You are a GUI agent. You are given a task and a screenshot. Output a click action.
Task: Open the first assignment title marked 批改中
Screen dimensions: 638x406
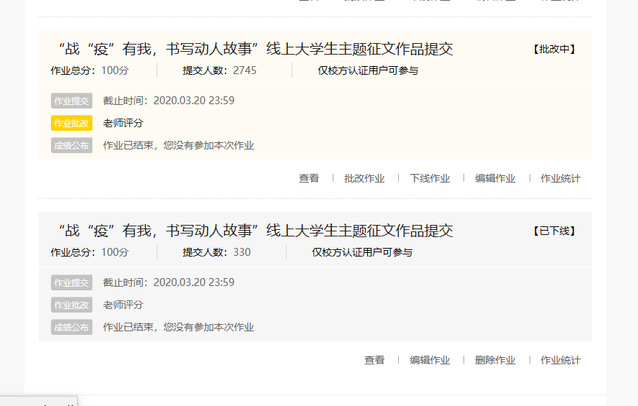tap(255, 49)
